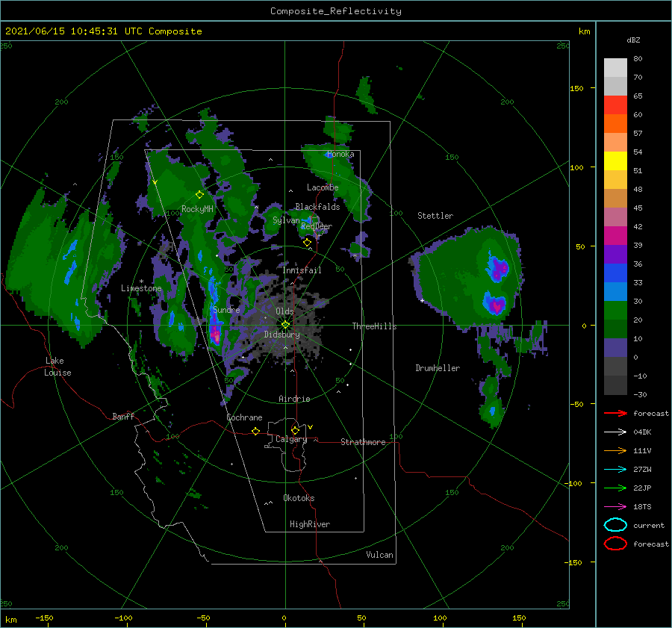The height and width of the screenshot is (628, 672).
Task: Click the dBZ legend heading
Action: coord(633,40)
